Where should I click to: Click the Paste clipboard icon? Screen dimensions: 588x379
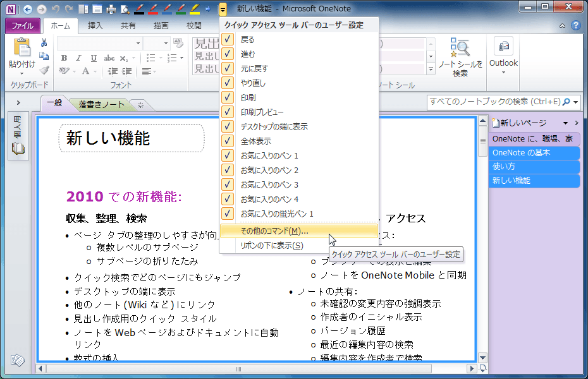tap(22, 48)
